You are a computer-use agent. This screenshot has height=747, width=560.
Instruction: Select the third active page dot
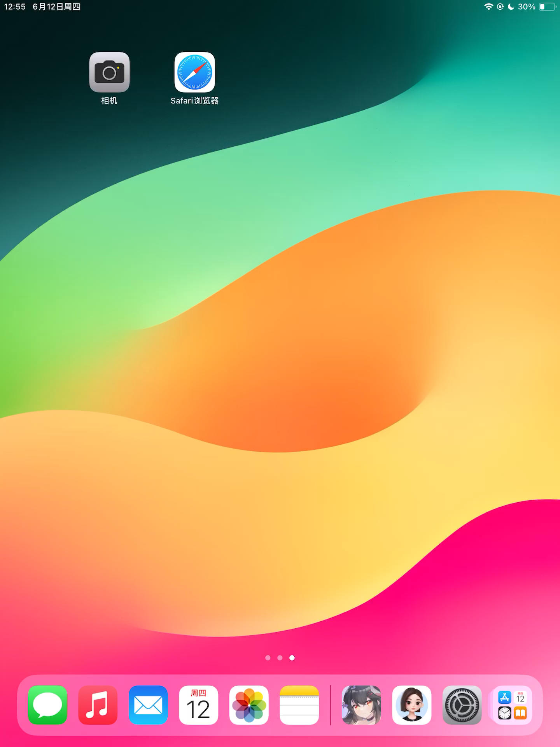point(292,658)
